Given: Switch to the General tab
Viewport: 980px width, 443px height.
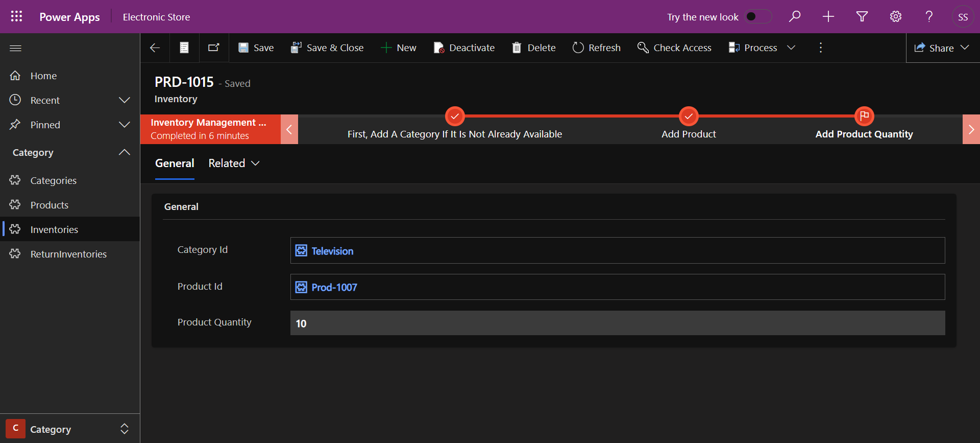Looking at the screenshot, I should pos(175,164).
